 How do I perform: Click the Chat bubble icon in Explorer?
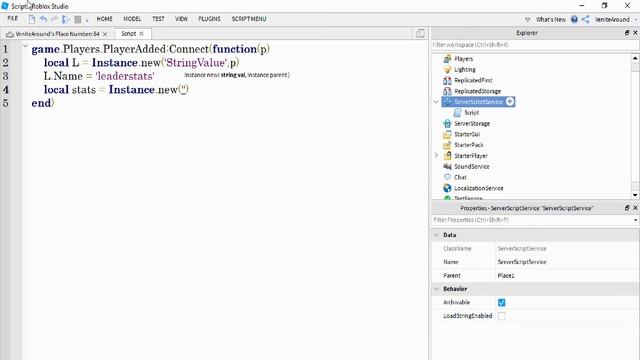click(x=447, y=177)
